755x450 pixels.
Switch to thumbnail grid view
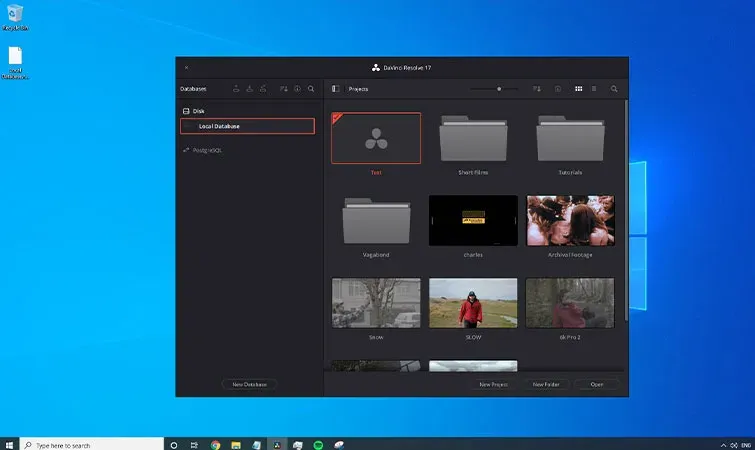tap(579, 89)
